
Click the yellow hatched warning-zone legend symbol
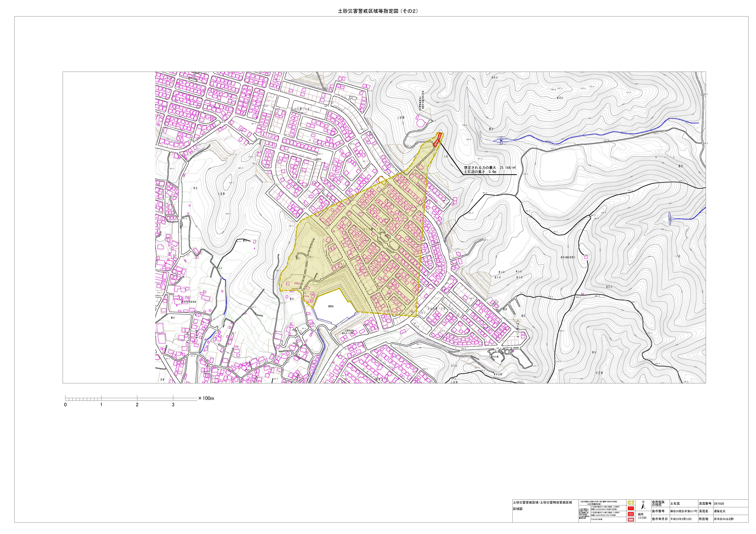click(631, 502)
